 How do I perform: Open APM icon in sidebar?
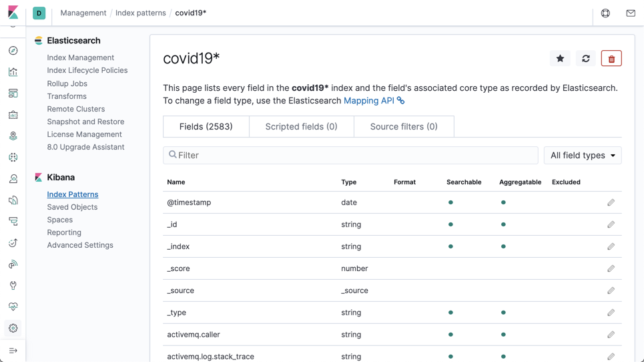(13, 222)
